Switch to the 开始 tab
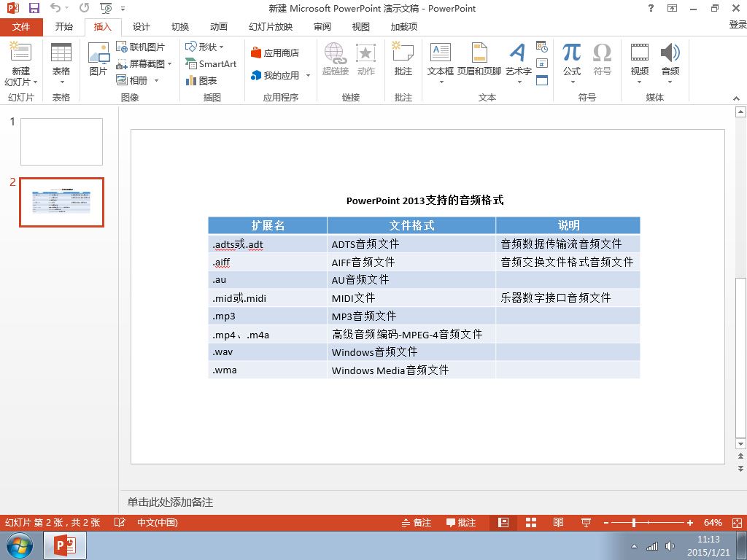The width and height of the screenshot is (747, 560). tap(64, 27)
